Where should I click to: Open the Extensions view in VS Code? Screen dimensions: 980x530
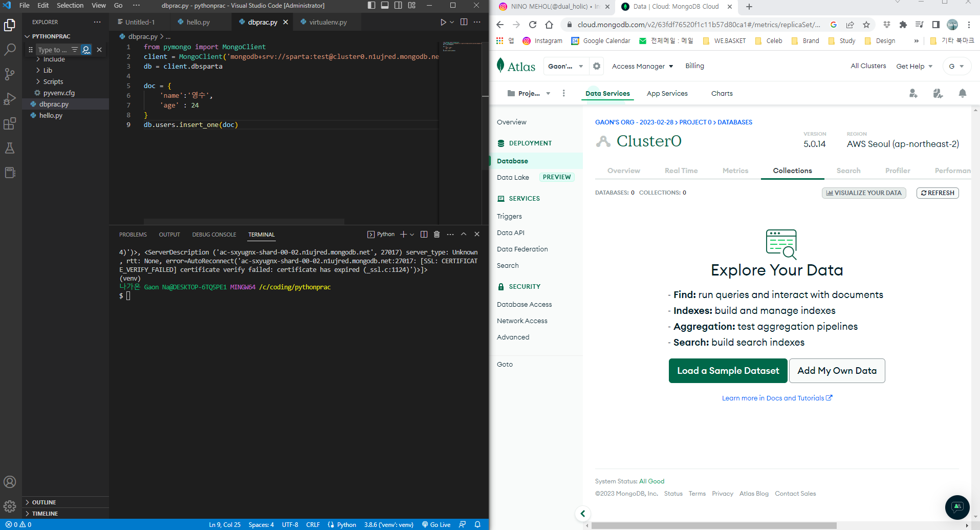point(10,123)
